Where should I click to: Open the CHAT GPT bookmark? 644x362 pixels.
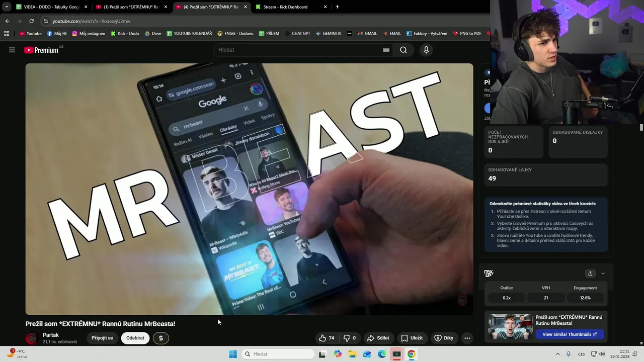pos(297,33)
